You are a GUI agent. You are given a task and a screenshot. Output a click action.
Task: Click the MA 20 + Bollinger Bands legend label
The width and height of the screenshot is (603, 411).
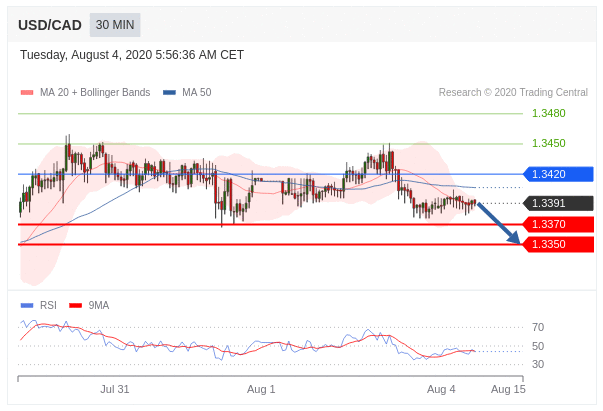click(x=95, y=92)
